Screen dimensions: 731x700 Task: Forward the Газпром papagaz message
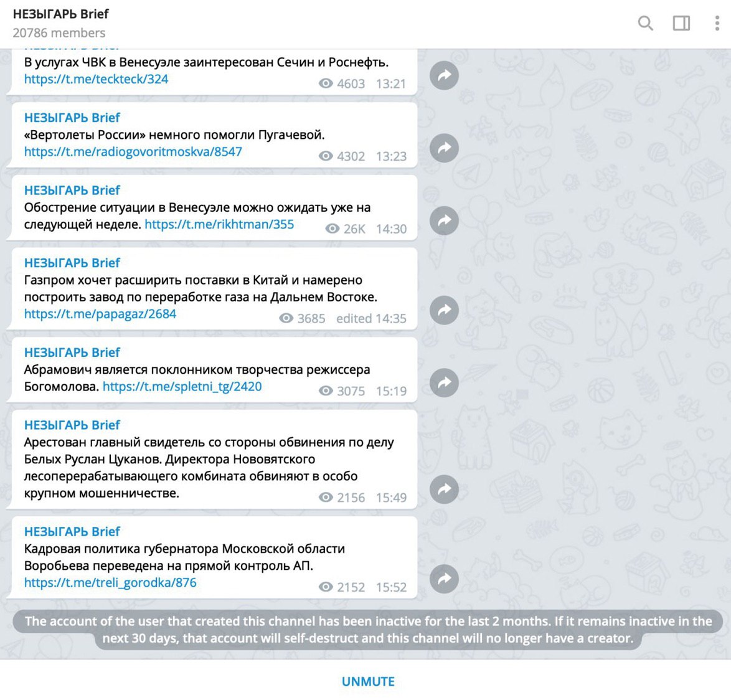click(x=444, y=310)
